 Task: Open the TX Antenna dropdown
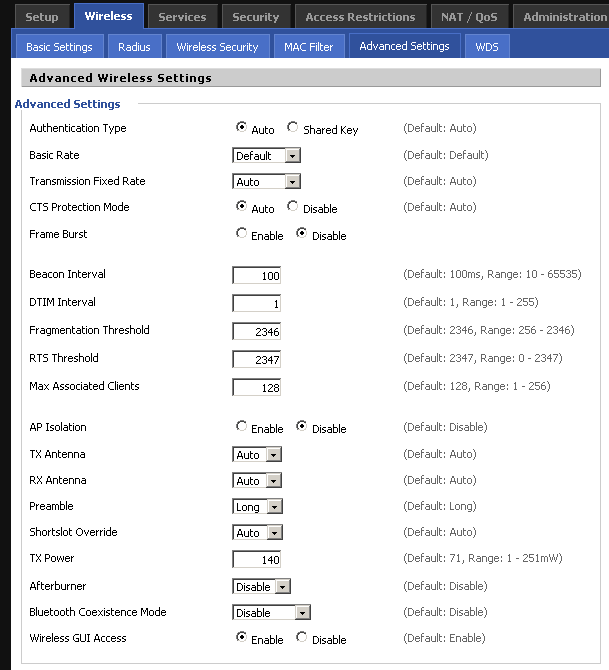point(257,455)
